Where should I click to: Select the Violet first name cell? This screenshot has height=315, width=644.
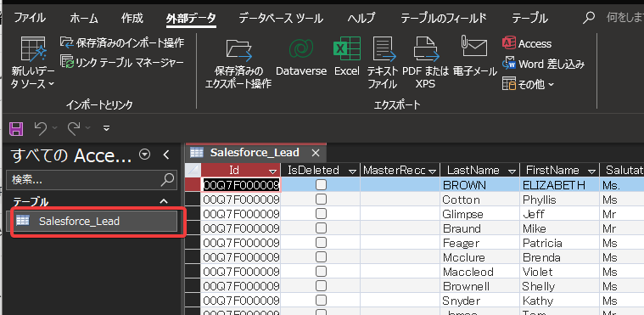click(559, 272)
